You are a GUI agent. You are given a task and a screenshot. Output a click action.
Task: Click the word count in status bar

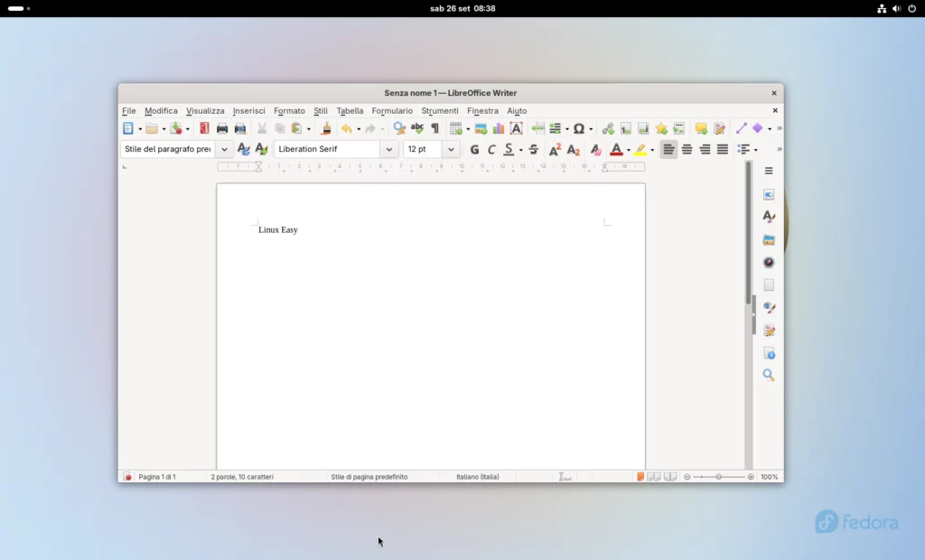pyautogui.click(x=242, y=477)
